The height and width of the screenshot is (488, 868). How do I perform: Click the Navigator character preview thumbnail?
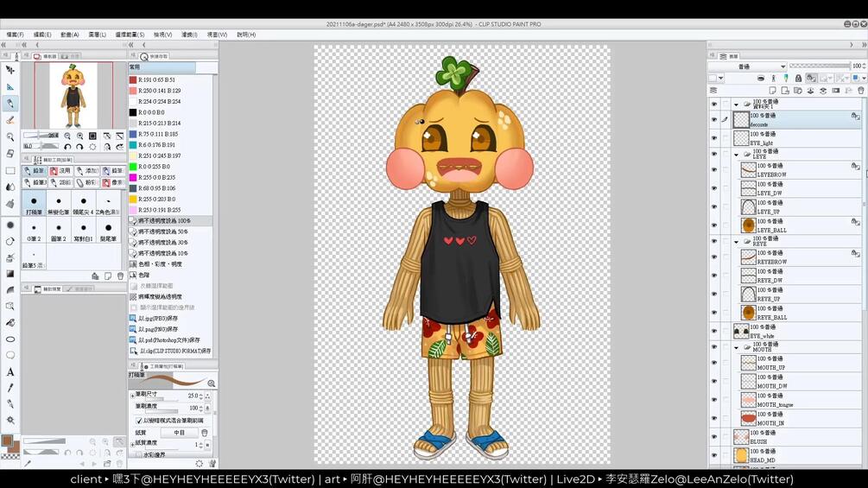(x=73, y=95)
